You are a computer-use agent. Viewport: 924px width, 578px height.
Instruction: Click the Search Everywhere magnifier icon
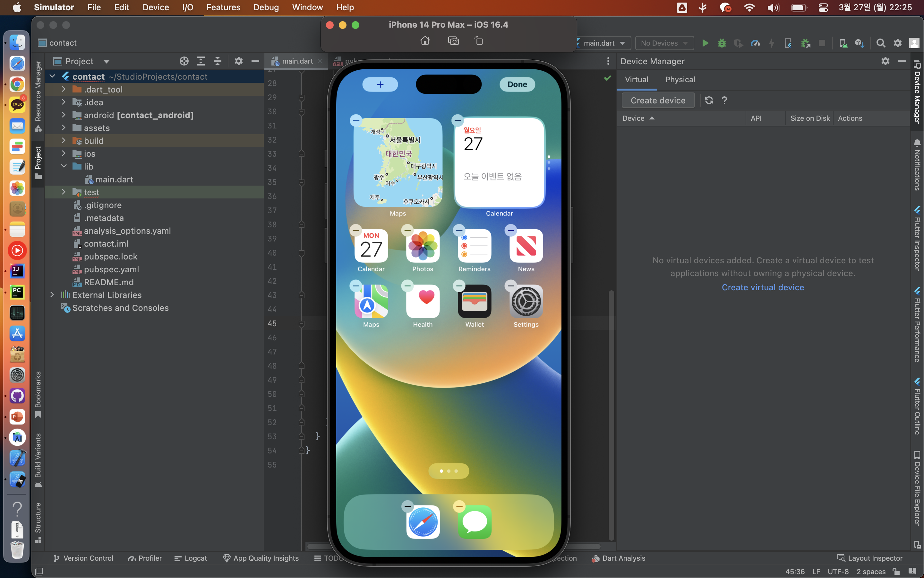click(880, 43)
